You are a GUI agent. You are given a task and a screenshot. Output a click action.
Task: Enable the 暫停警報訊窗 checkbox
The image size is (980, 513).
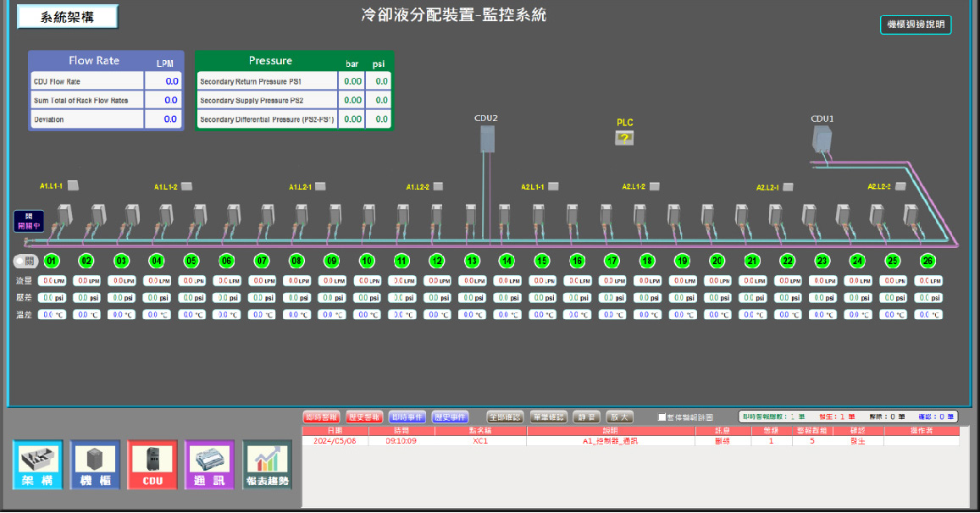(x=662, y=417)
